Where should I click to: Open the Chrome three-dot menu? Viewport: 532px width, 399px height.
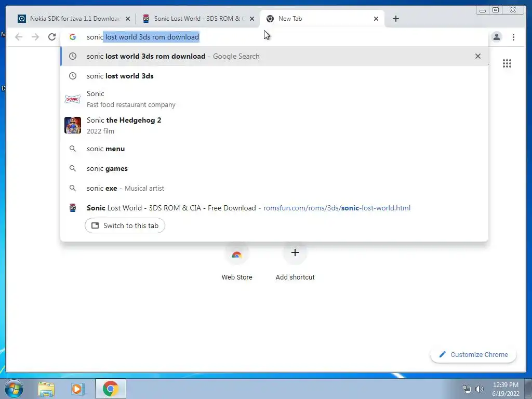click(513, 37)
